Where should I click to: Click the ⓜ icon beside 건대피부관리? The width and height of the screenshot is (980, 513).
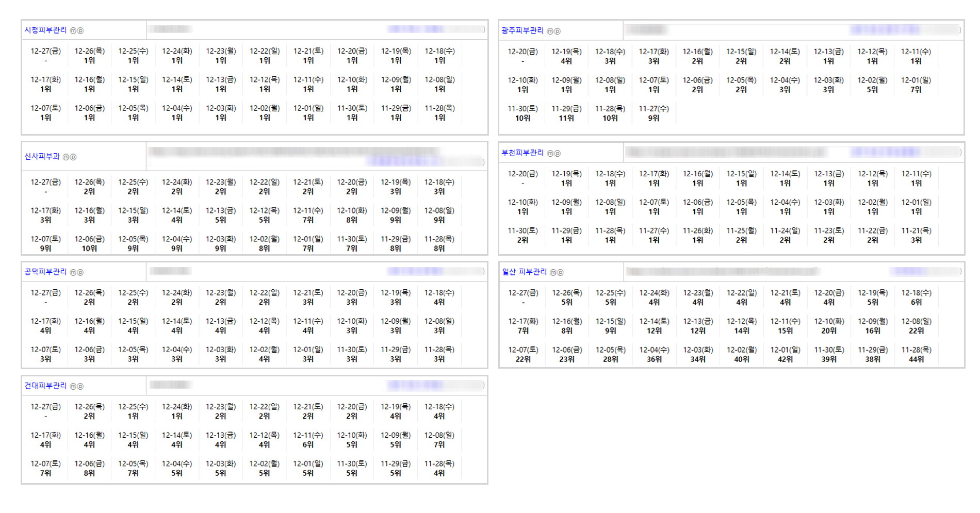(73, 386)
